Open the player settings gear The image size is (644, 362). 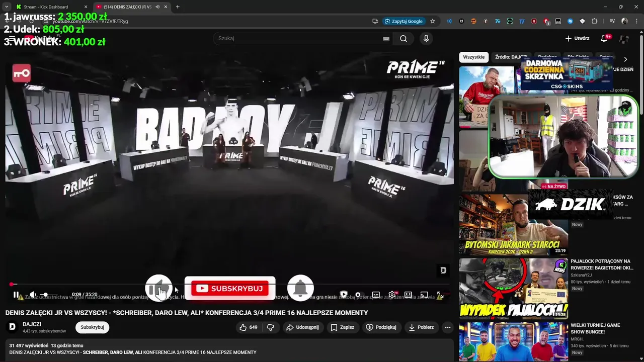coord(392,295)
